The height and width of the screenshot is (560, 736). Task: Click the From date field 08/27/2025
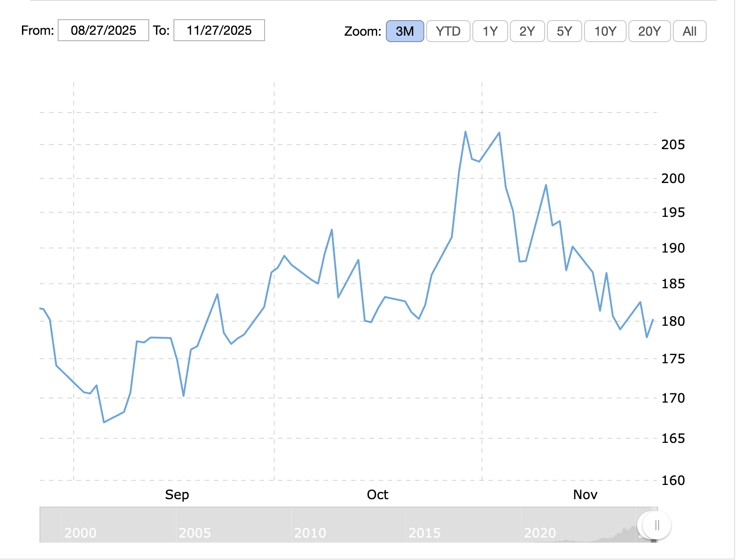[103, 30]
